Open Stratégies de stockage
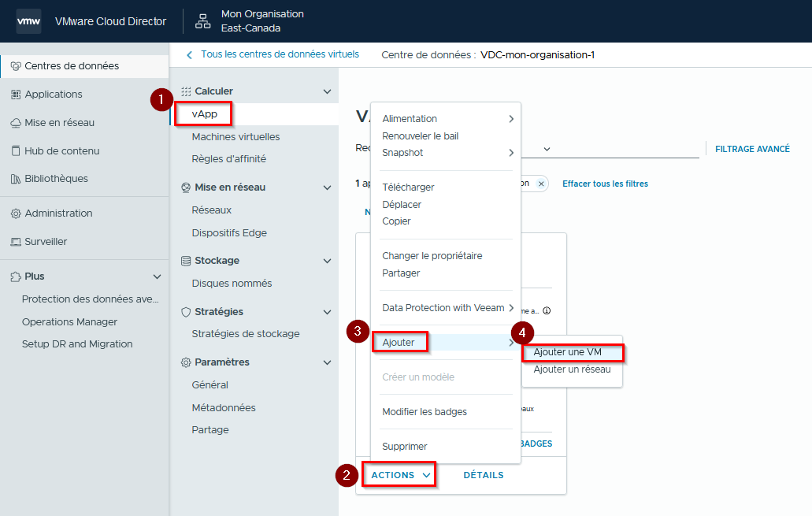Image resolution: width=812 pixels, height=516 pixels. point(246,334)
